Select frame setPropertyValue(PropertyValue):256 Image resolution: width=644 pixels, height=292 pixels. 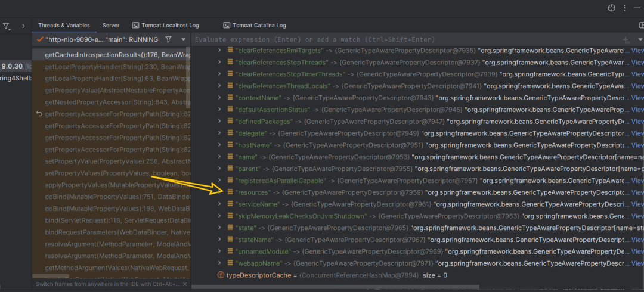tap(112, 161)
